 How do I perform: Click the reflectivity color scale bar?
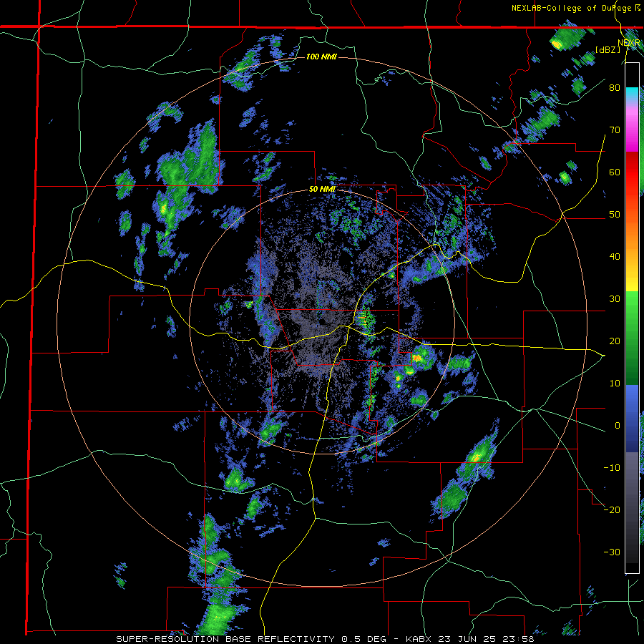[632, 318]
